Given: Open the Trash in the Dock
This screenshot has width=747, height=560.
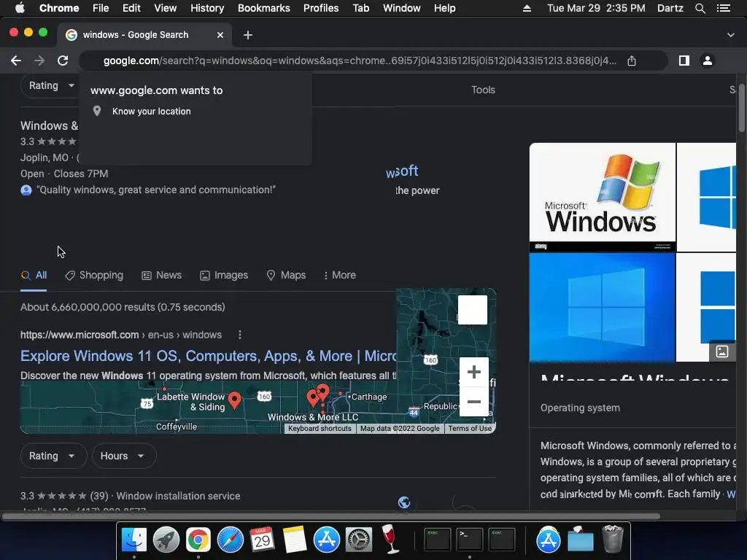Looking at the screenshot, I should coord(613,539).
